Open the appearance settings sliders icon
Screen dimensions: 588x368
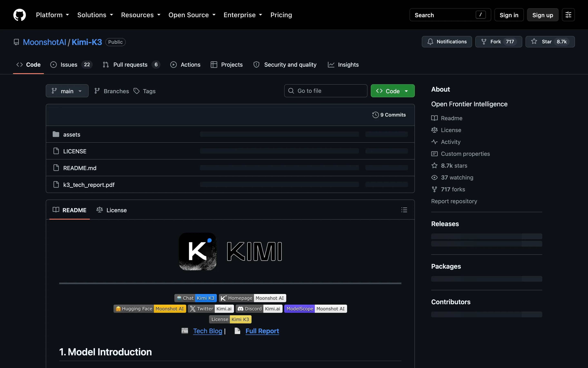(x=568, y=15)
